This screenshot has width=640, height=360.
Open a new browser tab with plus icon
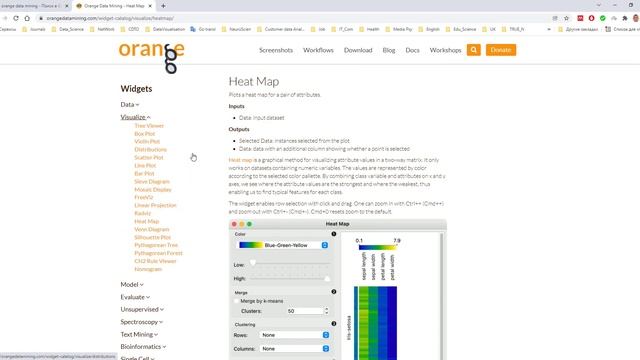point(163,6)
